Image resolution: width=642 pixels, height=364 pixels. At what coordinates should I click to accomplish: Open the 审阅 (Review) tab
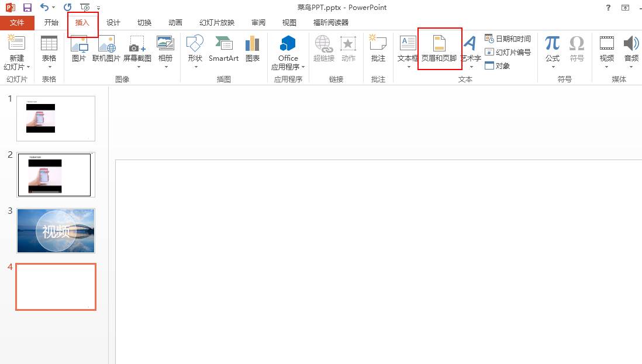pyautogui.click(x=258, y=22)
